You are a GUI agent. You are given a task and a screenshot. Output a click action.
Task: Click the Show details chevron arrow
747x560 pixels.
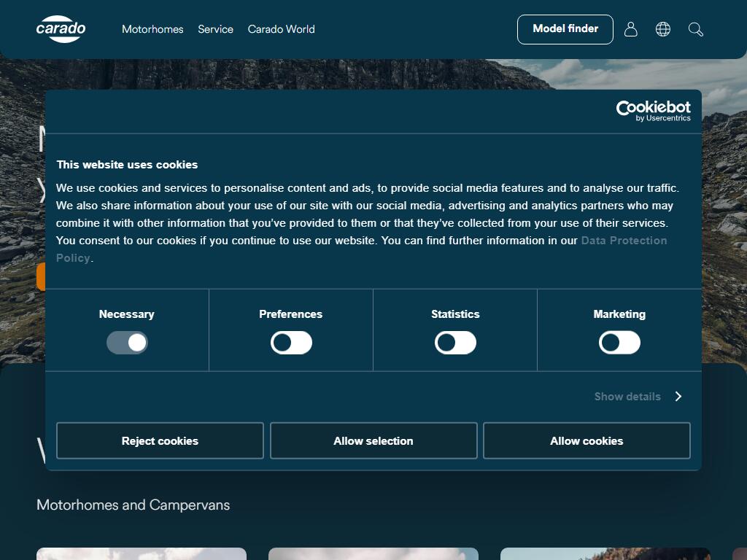click(678, 397)
